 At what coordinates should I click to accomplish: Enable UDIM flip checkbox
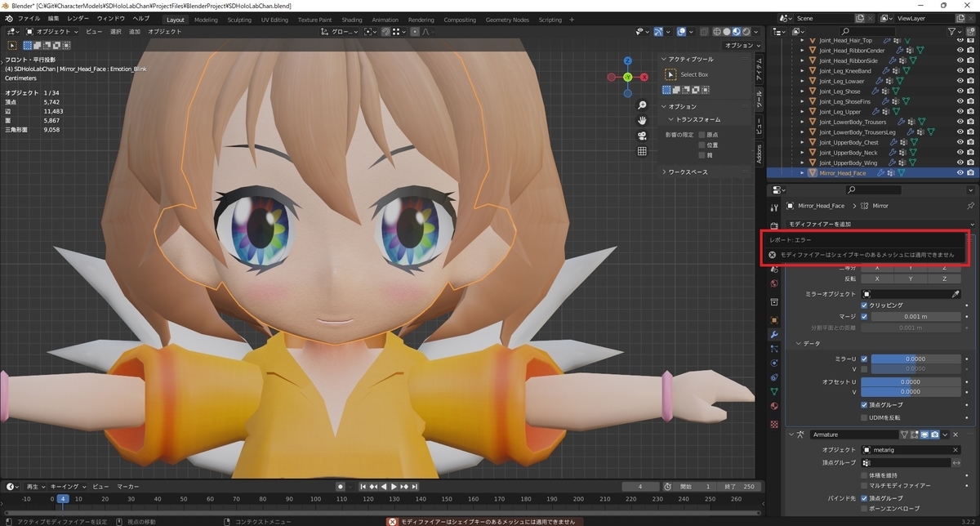click(x=865, y=417)
